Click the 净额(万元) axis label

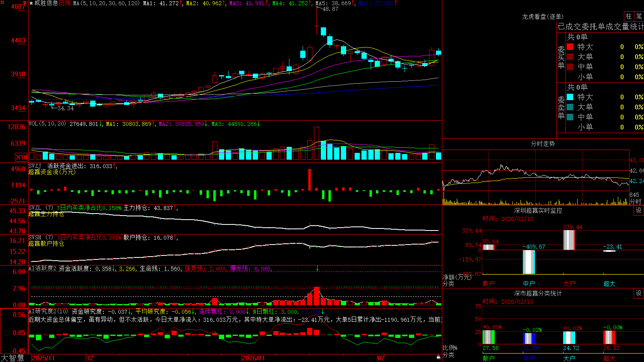pyautogui.click(x=457, y=277)
